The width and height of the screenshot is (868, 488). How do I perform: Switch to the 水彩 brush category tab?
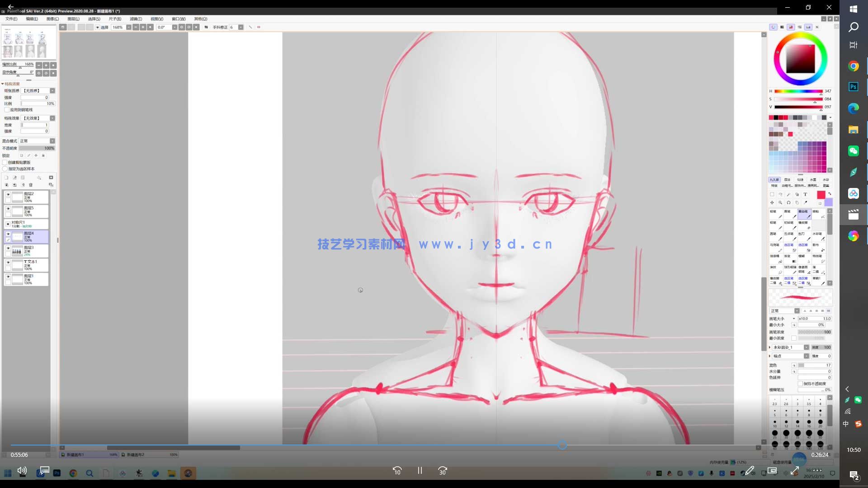pyautogui.click(x=826, y=179)
